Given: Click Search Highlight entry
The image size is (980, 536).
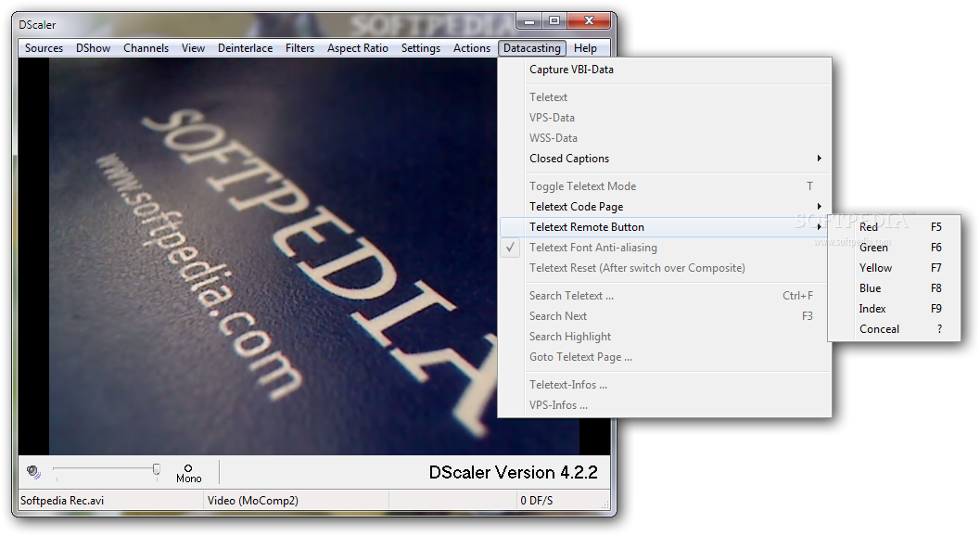Looking at the screenshot, I should [x=665, y=337].
